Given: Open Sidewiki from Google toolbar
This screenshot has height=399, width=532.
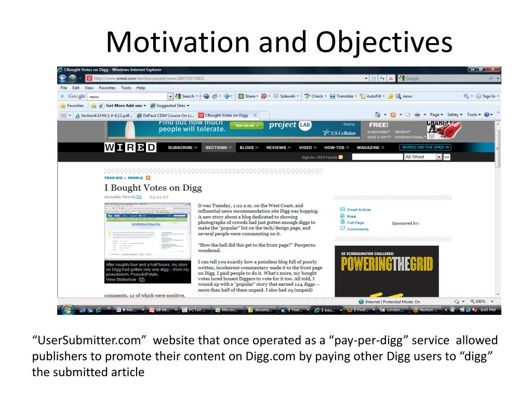Looking at the screenshot, I should point(286,96).
